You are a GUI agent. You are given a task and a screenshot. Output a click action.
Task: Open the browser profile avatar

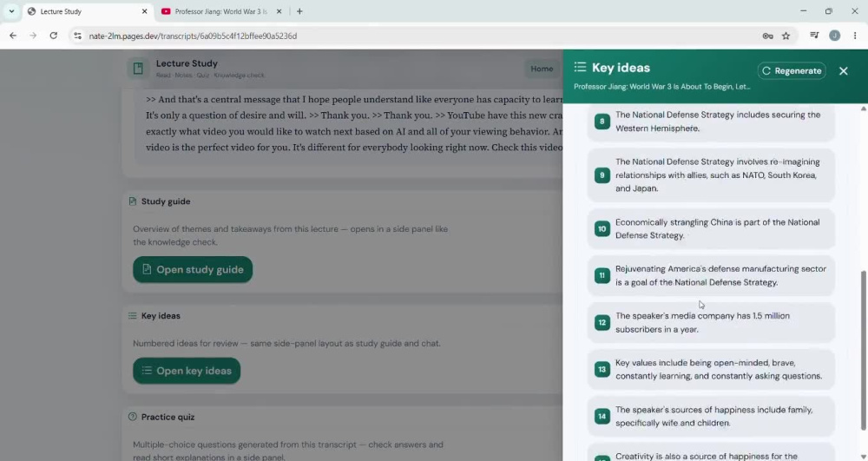coord(834,36)
